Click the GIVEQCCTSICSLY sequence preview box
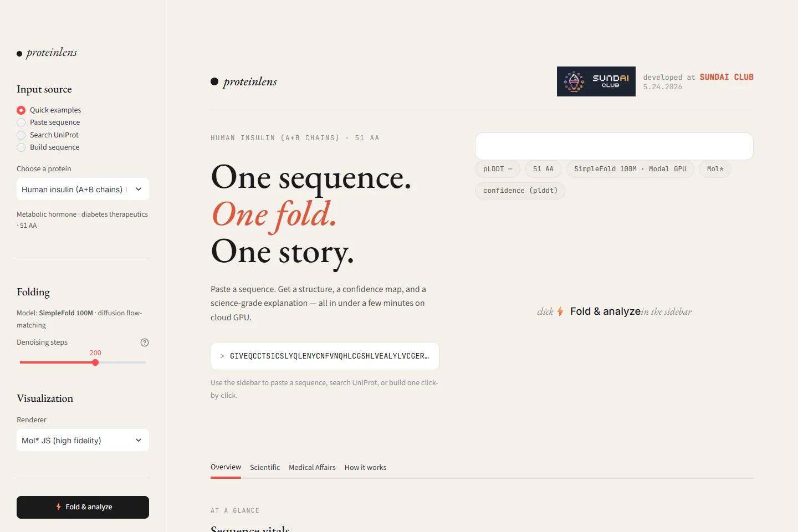This screenshot has width=798, height=532. 325,356
